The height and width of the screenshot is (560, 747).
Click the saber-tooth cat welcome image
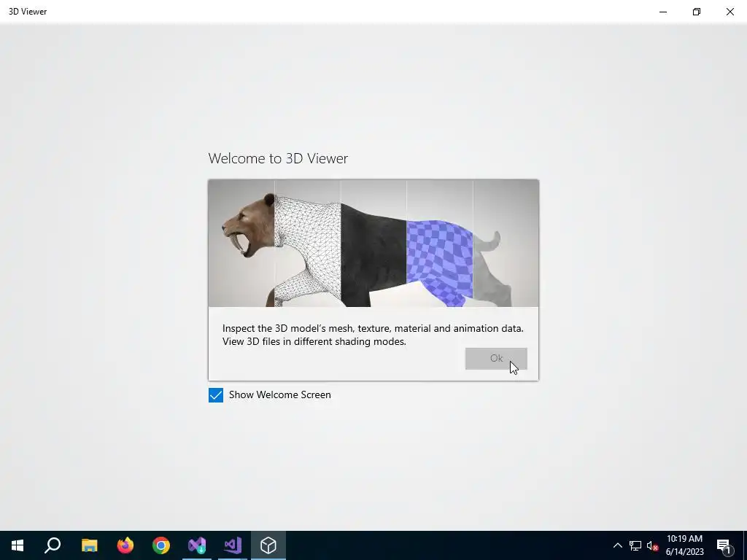(373, 244)
